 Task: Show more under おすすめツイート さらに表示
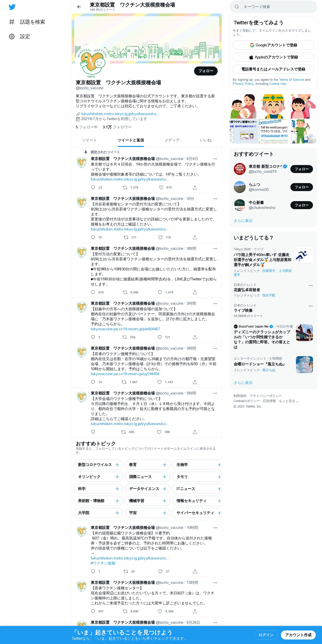click(243, 221)
